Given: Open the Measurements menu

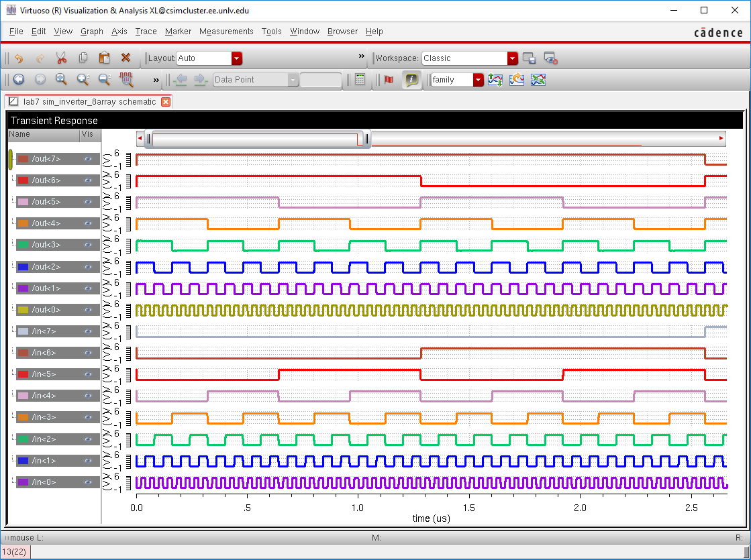Looking at the screenshot, I should tap(226, 32).
